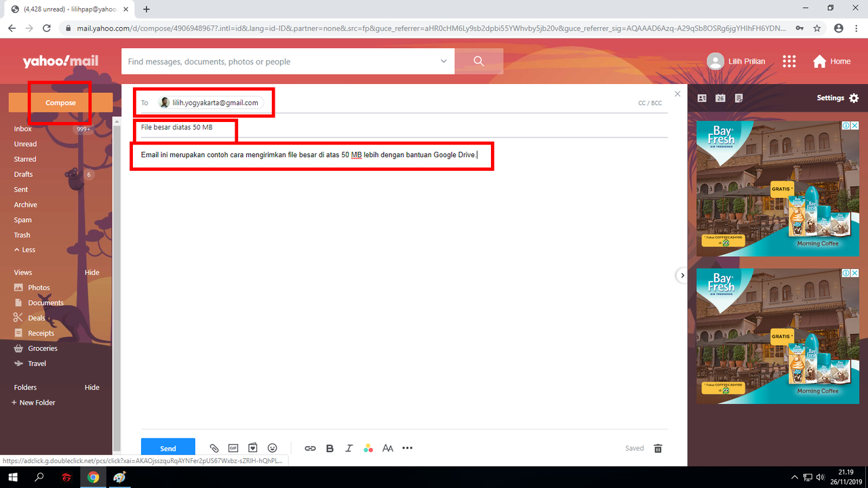Close the compose window X

[x=677, y=94]
